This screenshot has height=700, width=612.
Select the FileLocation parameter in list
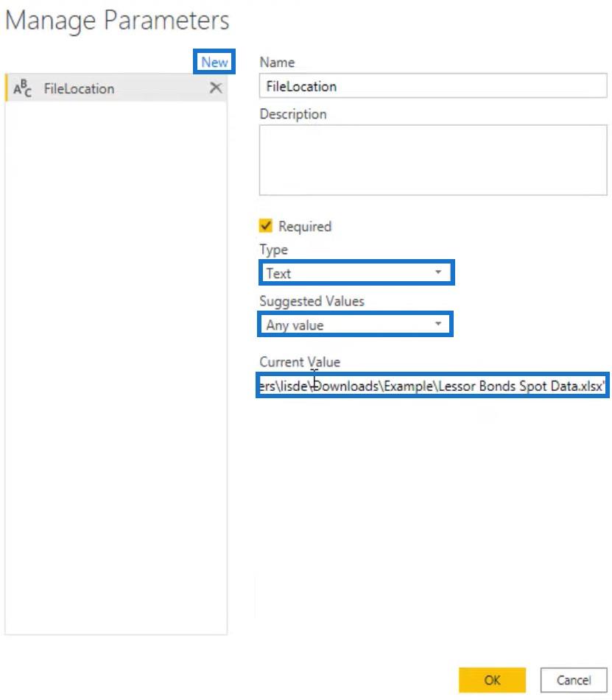click(x=116, y=88)
